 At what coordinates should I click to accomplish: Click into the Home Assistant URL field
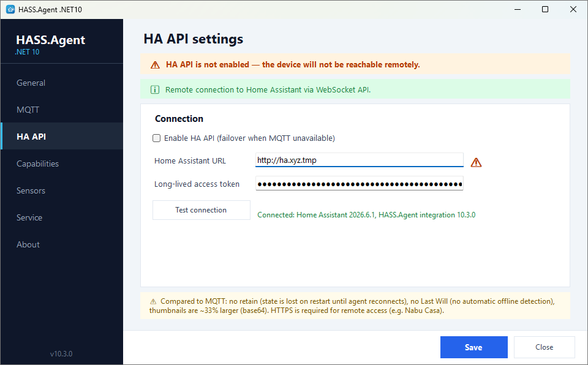360,160
